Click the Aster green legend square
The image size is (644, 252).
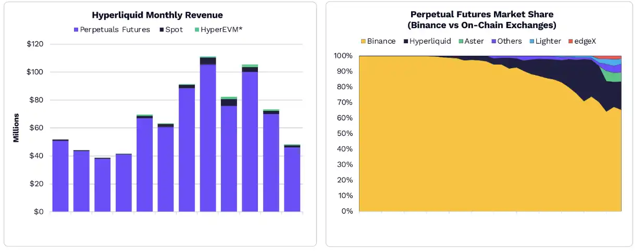[x=461, y=41]
